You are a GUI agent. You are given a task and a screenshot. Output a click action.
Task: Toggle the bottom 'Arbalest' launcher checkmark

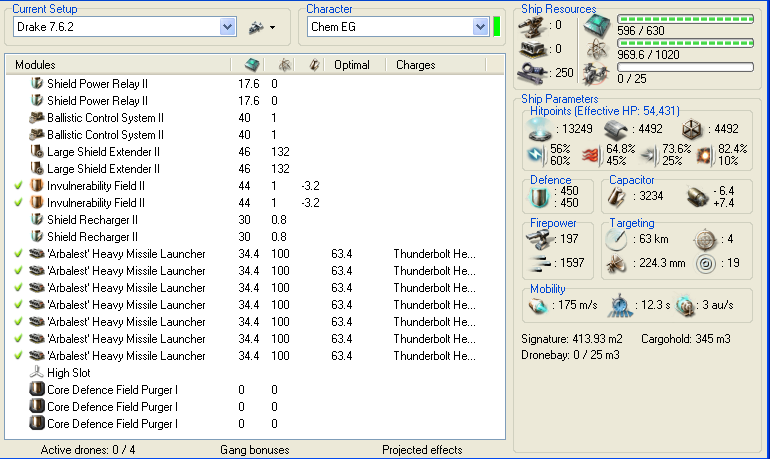[x=19, y=356]
